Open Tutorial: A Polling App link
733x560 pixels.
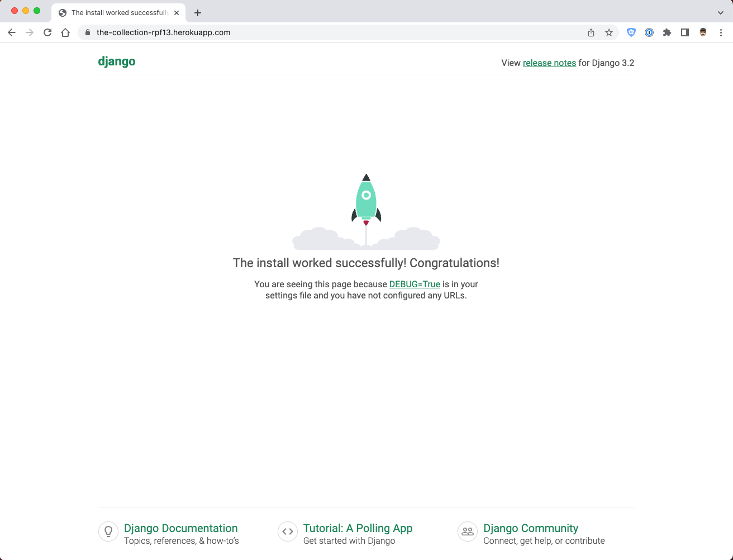point(358,528)
